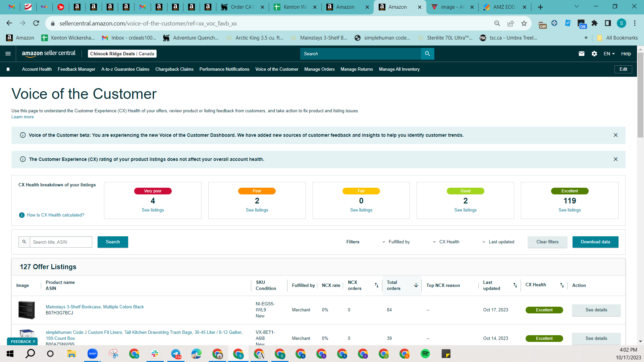Screen dimensions: 644x362
Task: Click the browser zoom magnifier icon in address bar
Action: [x=497, y=23]
